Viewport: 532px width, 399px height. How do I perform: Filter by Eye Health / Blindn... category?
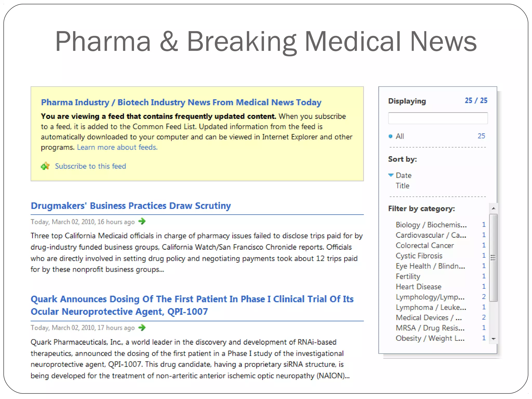(x=430, y=266)
